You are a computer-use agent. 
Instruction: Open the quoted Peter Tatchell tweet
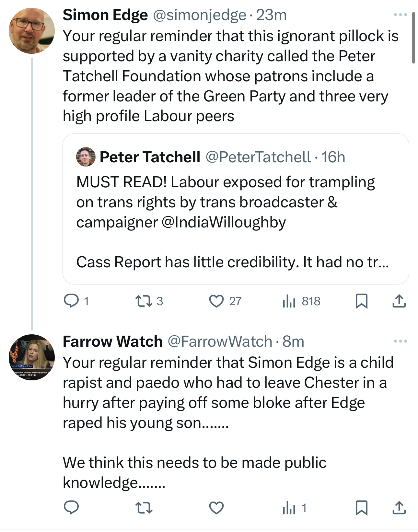[x=236, y=209]
